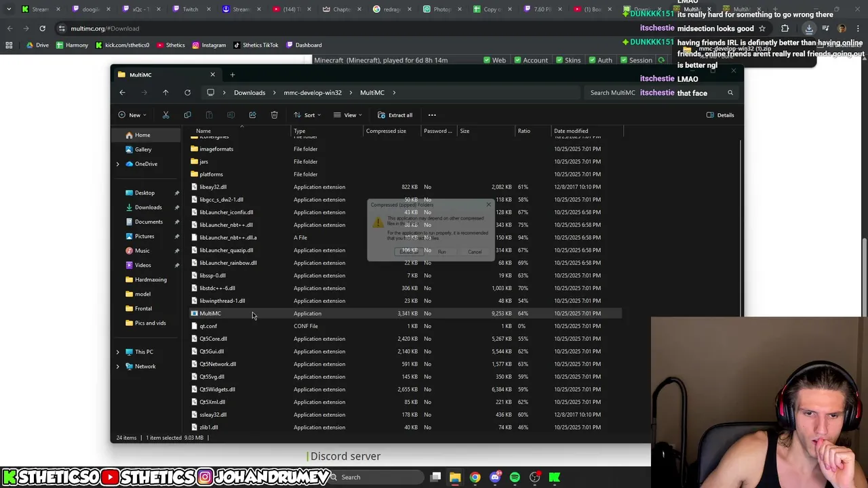This screenshot has height=488, width=868.
Task: Open Pictures in quick access
Action: pos(144,236)
